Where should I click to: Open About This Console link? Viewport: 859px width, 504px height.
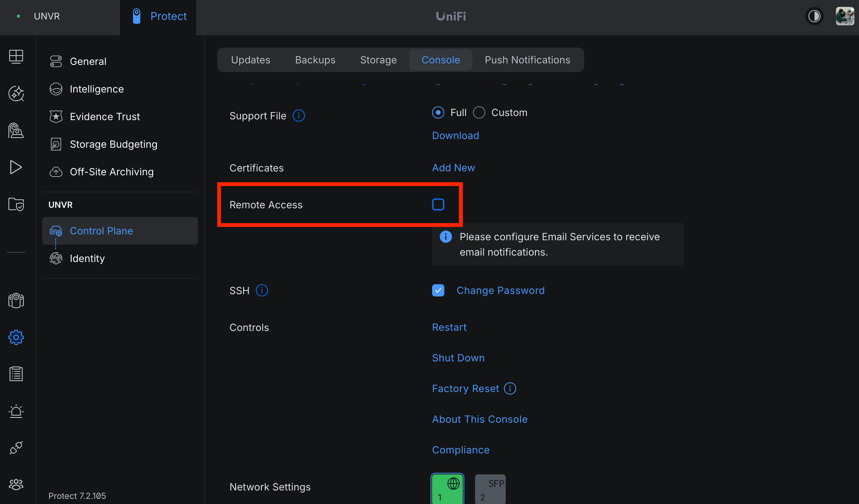pos(480,419)
